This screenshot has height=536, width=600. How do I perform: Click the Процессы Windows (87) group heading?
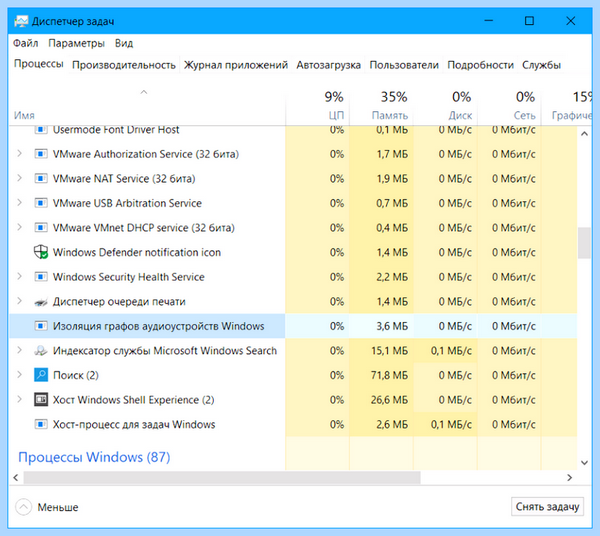94,457
